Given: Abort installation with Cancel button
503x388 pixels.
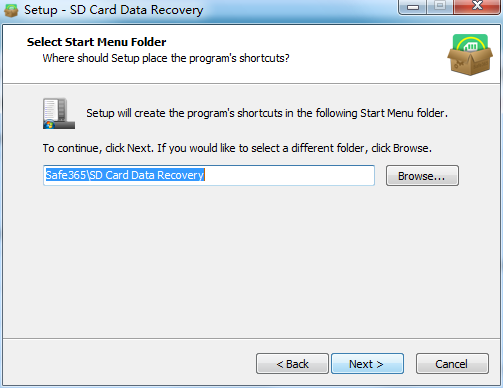Looking at the screenshot, I should click(452, 364).
